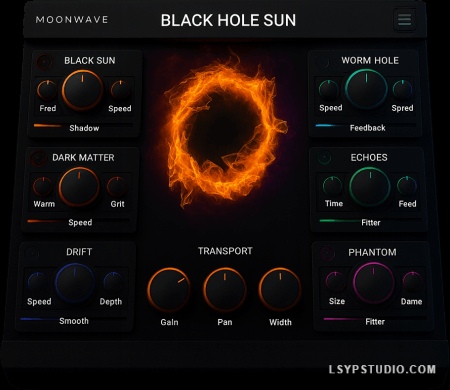Click the Black Sun Fred knob
450x390 pixels.
(x=47, y=90)
